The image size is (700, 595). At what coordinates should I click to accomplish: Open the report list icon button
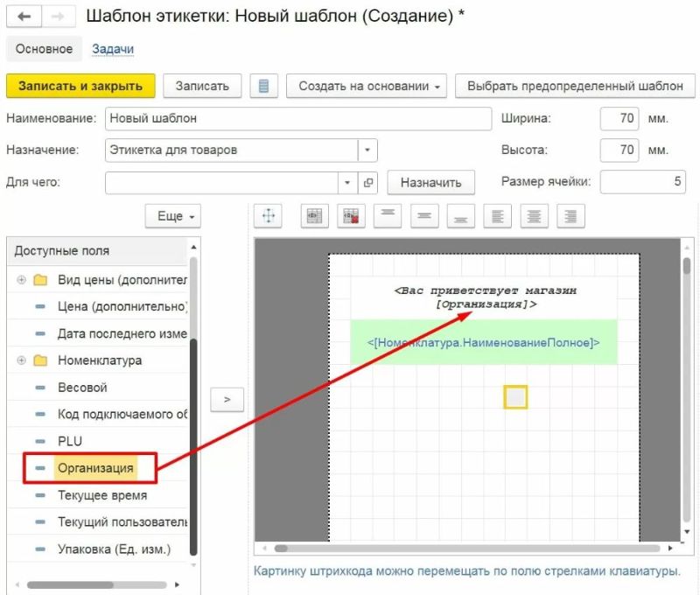click(x=264, y=86)
